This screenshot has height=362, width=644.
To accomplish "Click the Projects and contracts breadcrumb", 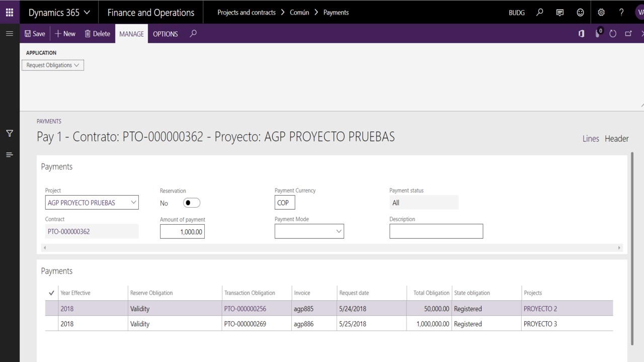I will click(x=247, y=13).
